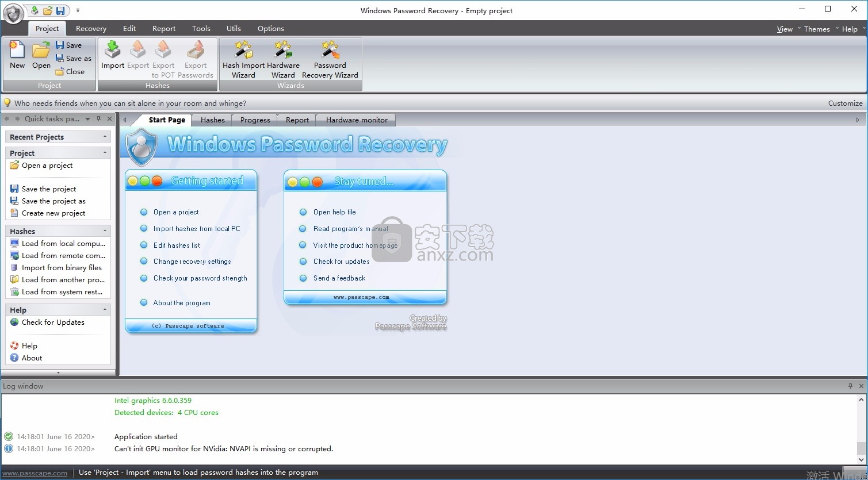Switch to the Report ribbon tab

(x=164, y=28)
